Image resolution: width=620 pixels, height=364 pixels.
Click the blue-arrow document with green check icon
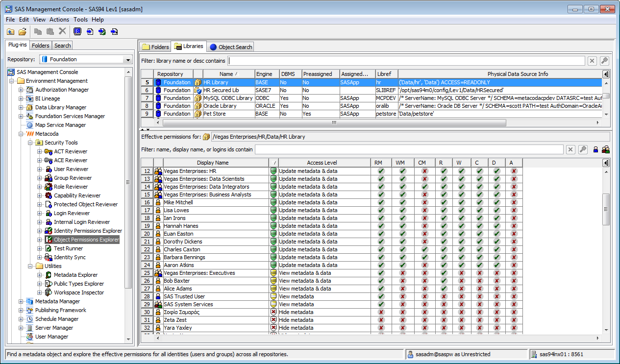click(102, 32)
